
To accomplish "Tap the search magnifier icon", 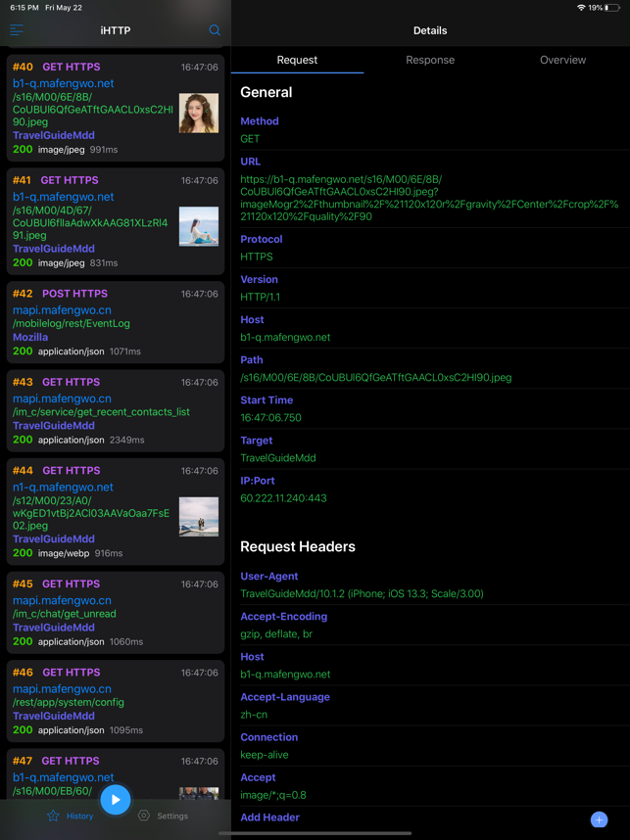I will [x=215, y=30].
